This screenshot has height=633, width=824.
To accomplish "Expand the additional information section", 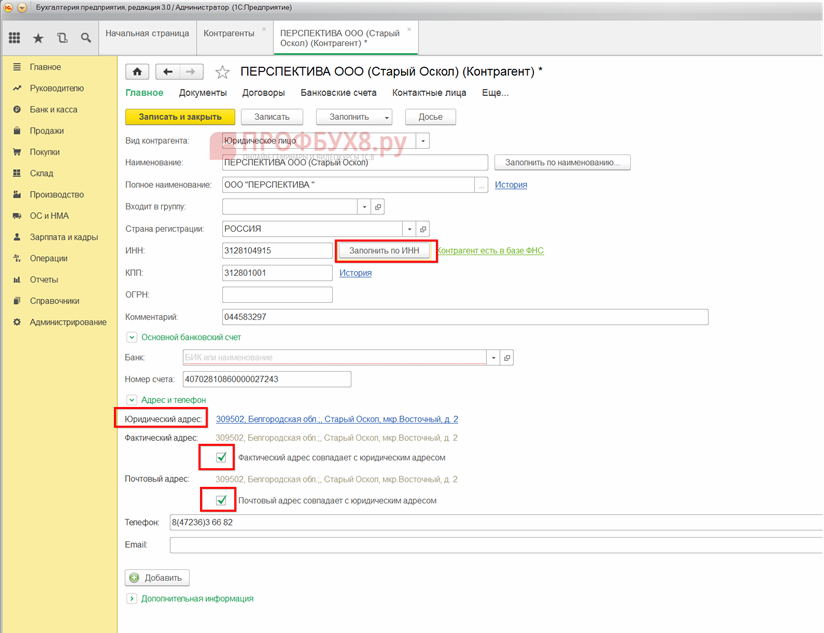I will click(132, 599).
